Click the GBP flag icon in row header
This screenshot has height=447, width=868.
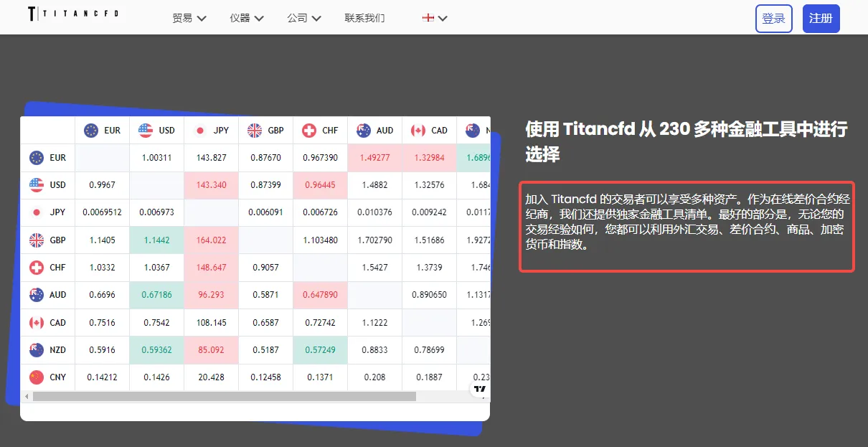[x=37, y=240]
